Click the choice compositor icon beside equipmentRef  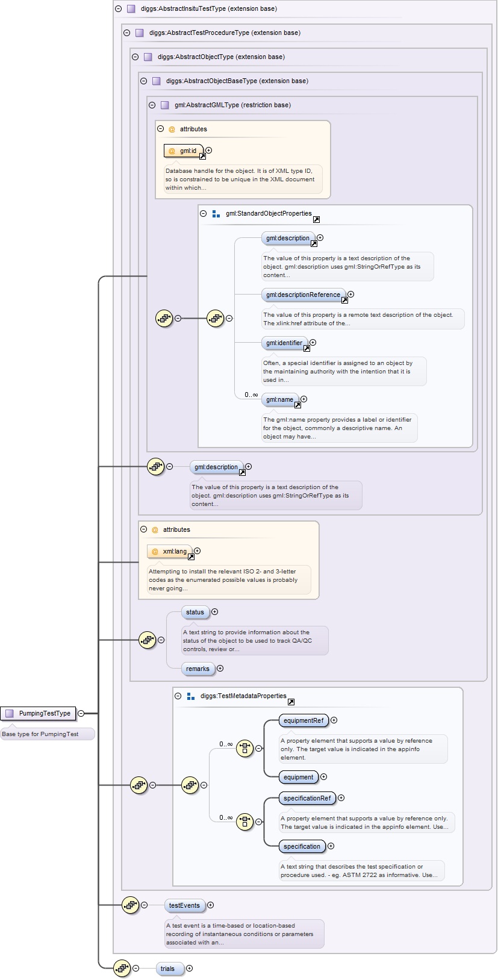[244, 748]
